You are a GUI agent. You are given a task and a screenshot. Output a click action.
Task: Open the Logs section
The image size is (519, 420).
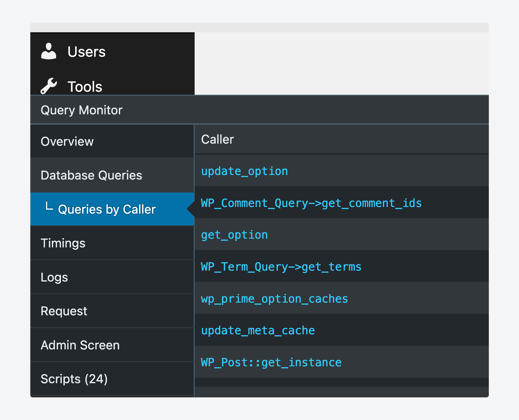[54, 277]
